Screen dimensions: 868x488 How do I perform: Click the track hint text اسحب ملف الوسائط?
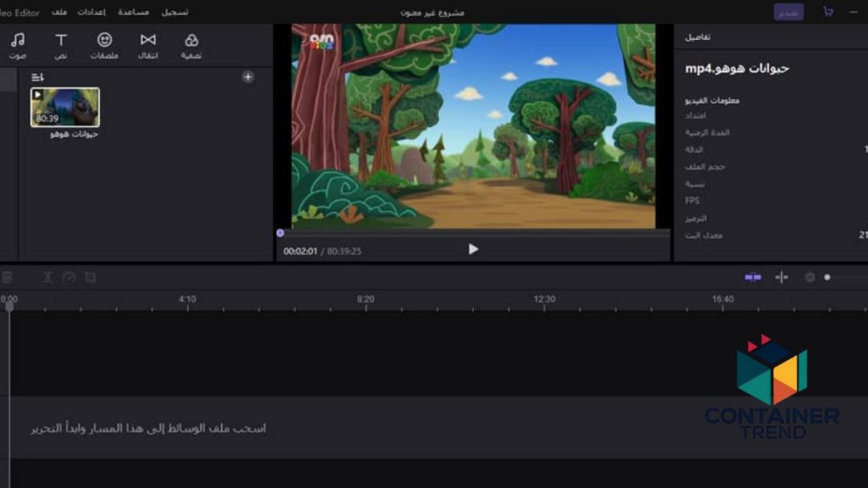point(148,428)
